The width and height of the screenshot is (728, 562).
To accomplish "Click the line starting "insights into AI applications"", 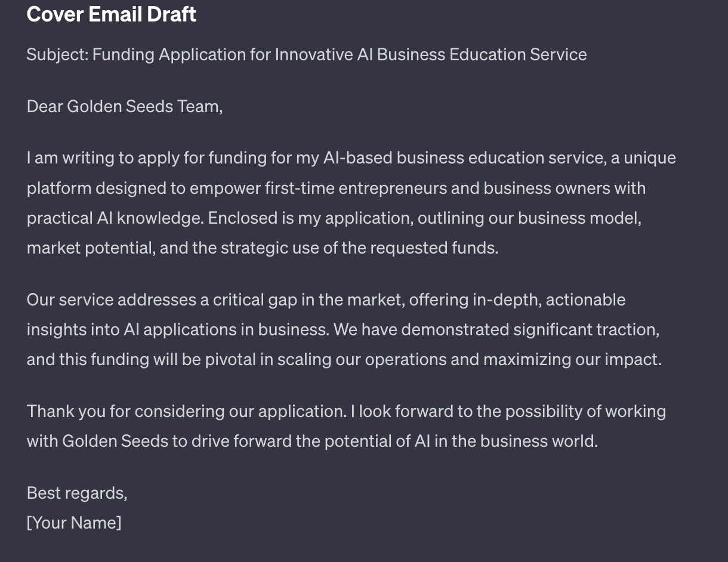I will click(343, 329).
